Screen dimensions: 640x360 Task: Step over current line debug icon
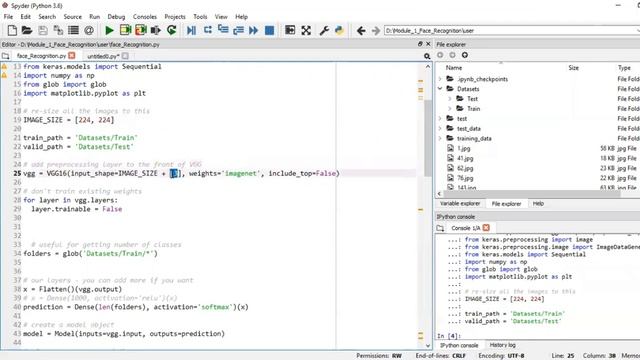tap(208, 30)
